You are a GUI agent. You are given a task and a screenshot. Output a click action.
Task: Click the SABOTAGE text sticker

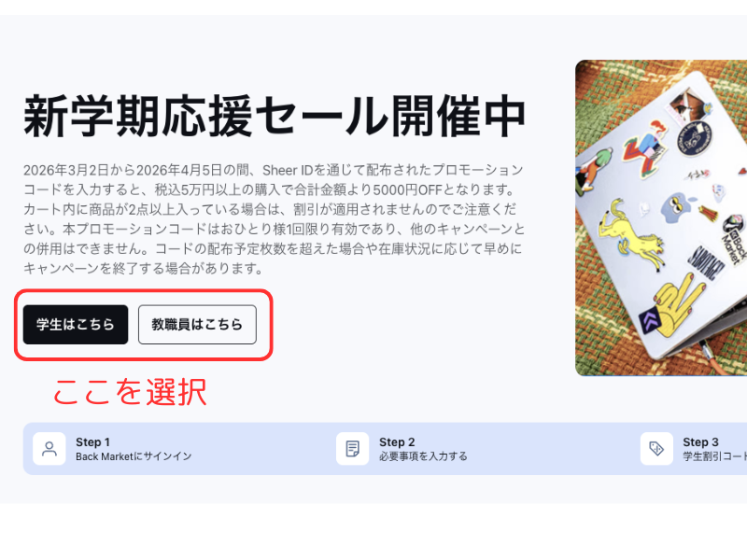[x=705, y=262]
